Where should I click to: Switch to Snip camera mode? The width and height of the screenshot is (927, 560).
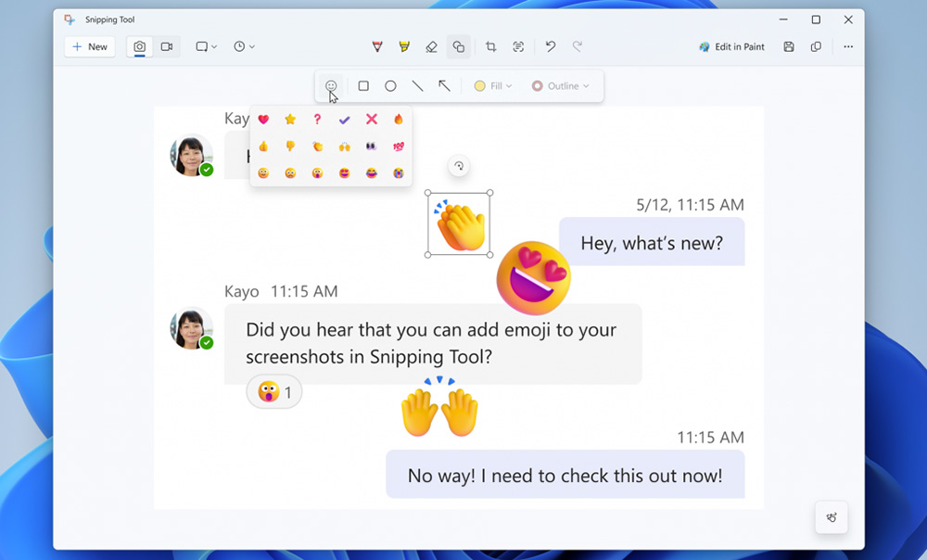pos(140,46)
